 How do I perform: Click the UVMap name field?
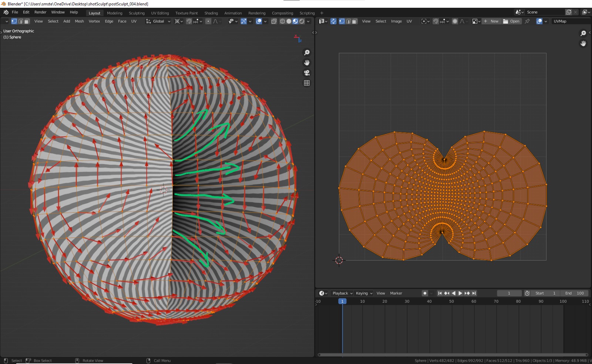tap(566, 21)
